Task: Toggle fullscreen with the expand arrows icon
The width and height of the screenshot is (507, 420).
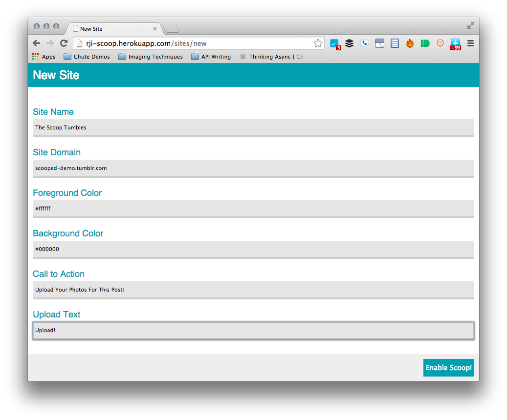Action: (x=470, y=25)
